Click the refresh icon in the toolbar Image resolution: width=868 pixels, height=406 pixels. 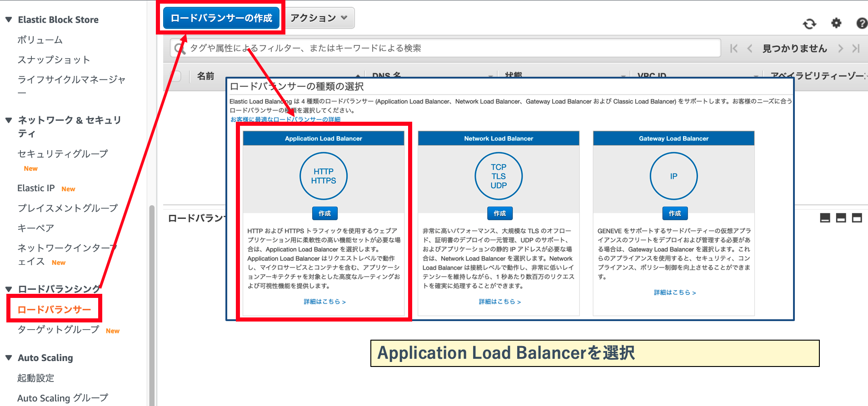[809, 23]
